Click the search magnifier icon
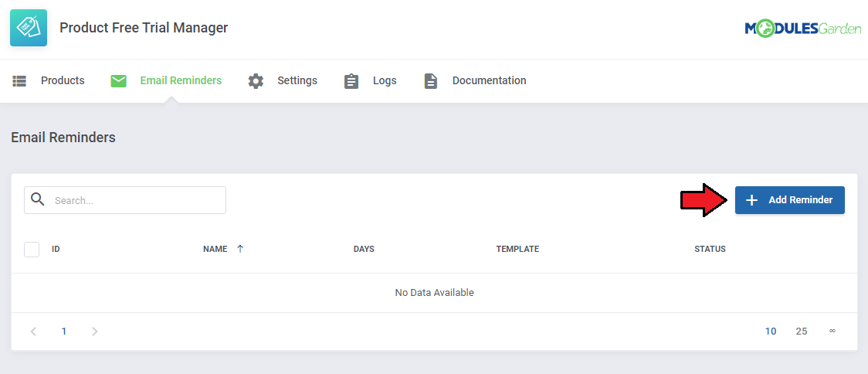868x374 pixels. pos(38,199)
